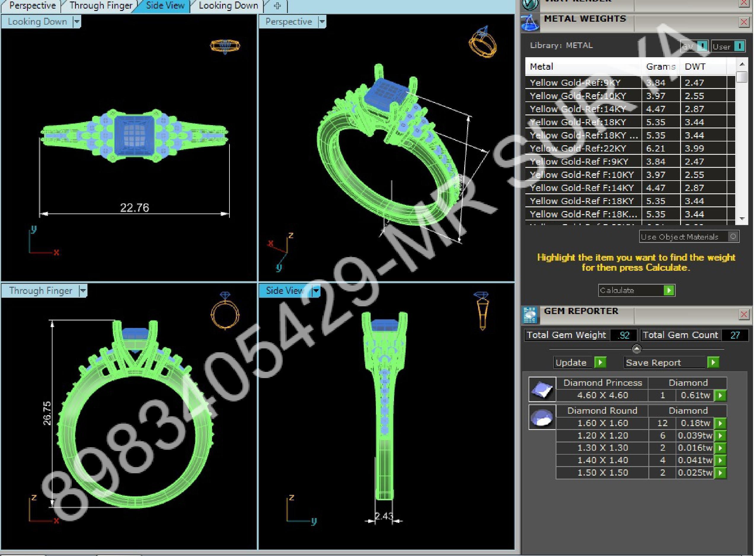
Task: Click the Total Gem Weight value field
Action: 623,335
